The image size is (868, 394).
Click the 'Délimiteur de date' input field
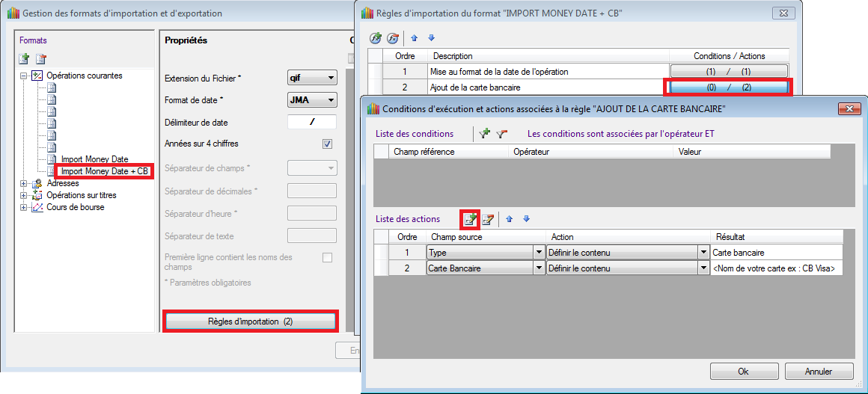[x=311, y=123]
